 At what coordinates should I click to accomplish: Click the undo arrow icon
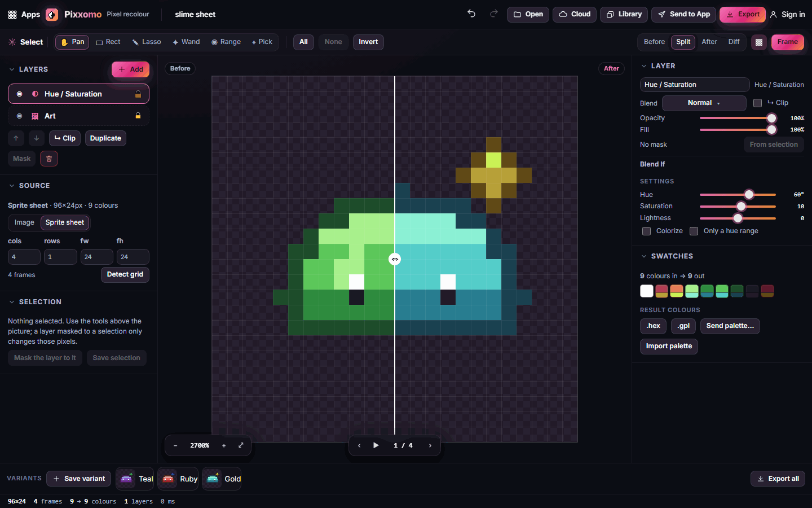pyautogui.click(x=471, y=14)
